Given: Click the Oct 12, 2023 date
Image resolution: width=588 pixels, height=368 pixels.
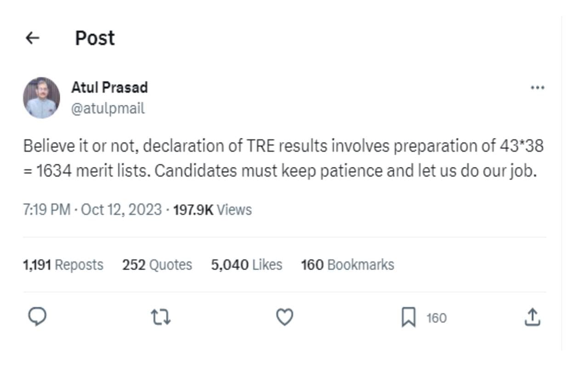Looking at the screenshot, I should click(121, 210).
